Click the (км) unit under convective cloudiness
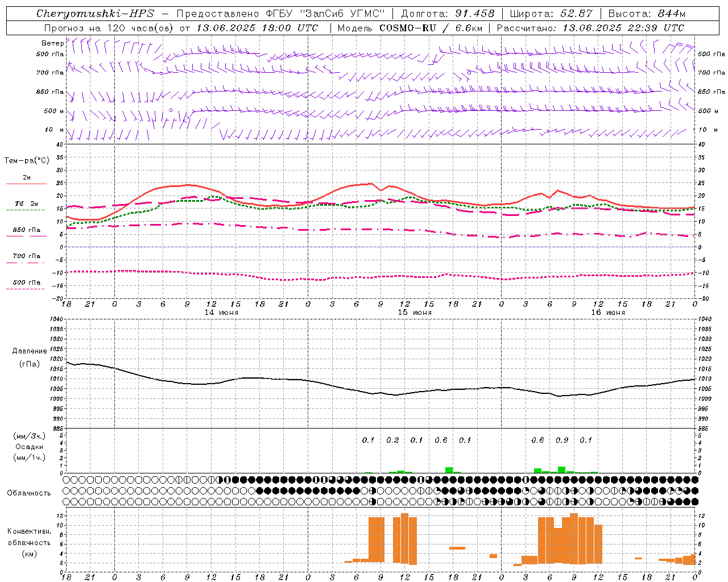Viewport: 728px width, 582px height. 29,554
